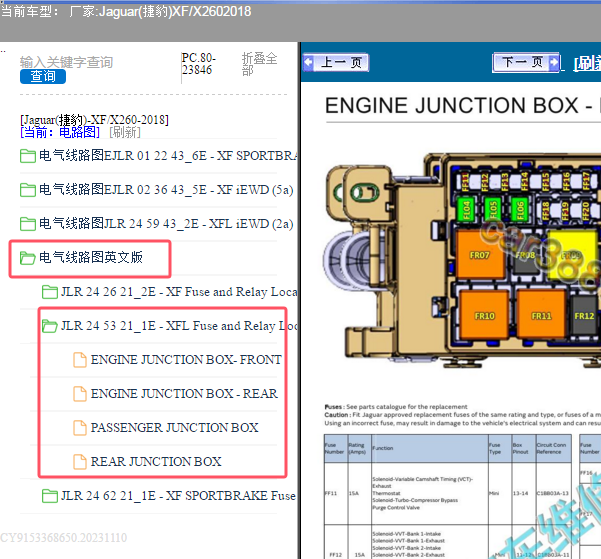601x559 pixels.
Task: Click file icon beside ENGINE JUNCTION BOX- FRONT
Action: click(x=80, y=360)
